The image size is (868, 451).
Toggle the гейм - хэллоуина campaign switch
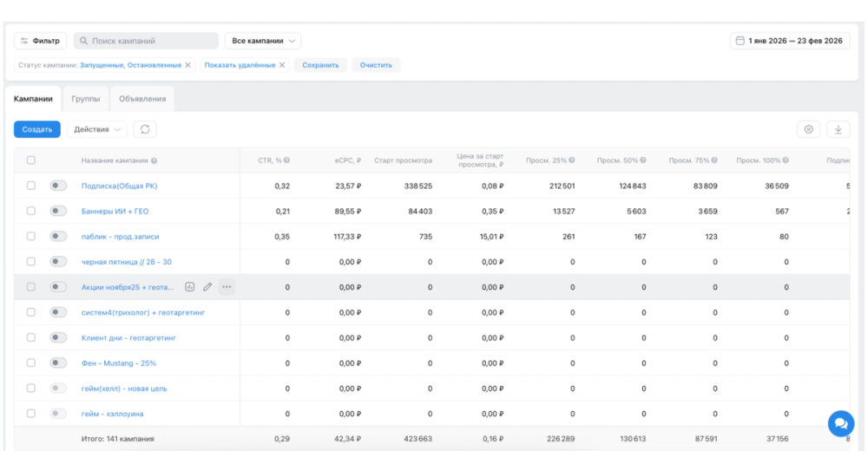58,414
